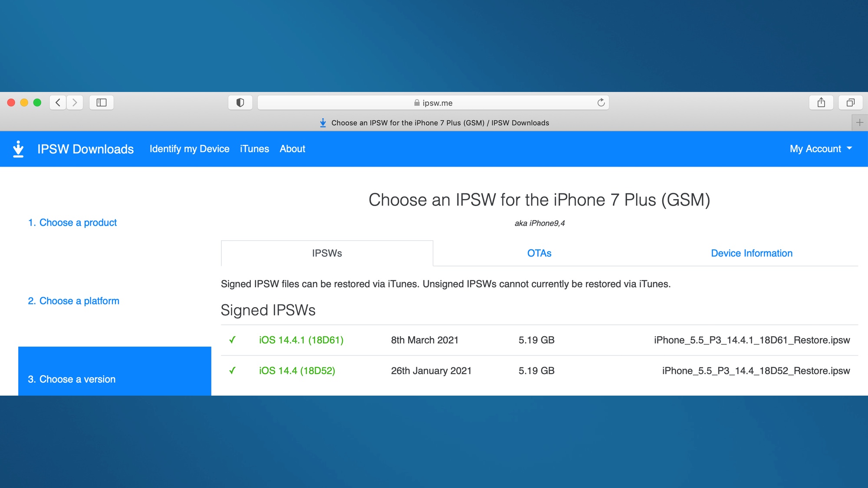Viewport: 868px width, 488px height.
Task: Toggle the download status bar indicator
Action: tap(322, 123)
